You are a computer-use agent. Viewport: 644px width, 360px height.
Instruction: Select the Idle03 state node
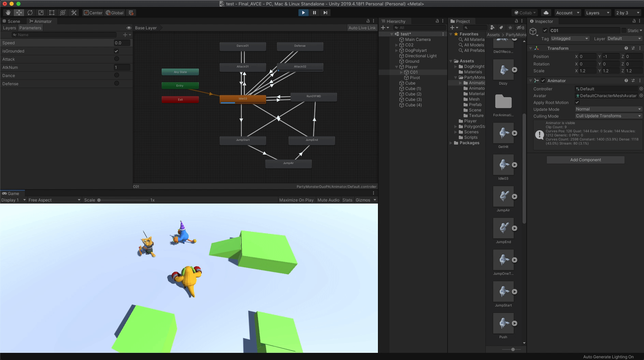[243, 99]
